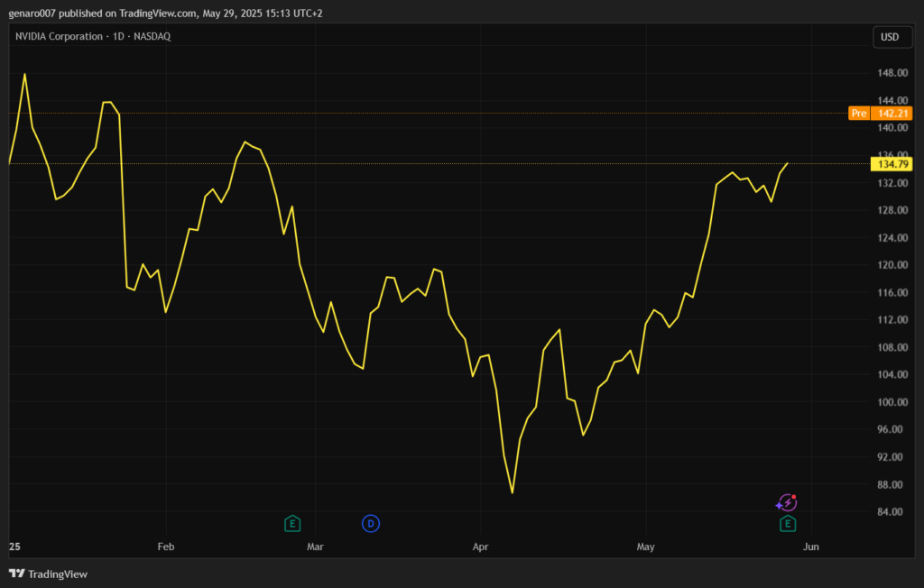Click the green earnings E marker near Mar
The image size is (924, 588).
[x=291, y=523]
